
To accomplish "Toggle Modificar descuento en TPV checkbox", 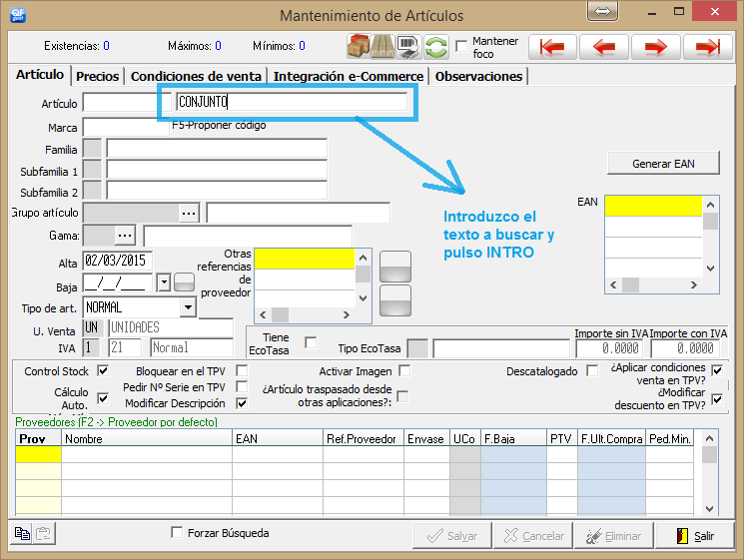I will [717, 399].
